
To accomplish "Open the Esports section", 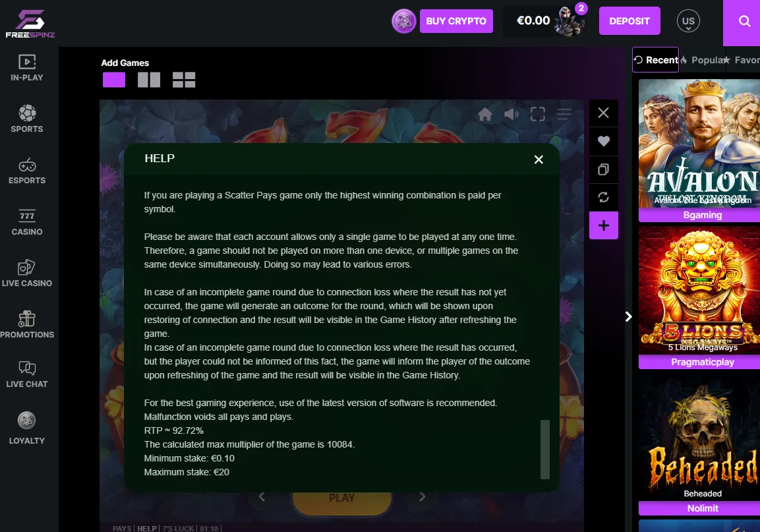I will [27, 171].
